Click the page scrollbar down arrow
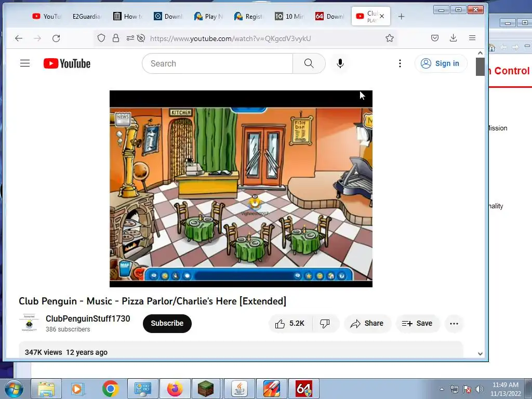532x399 pixels. click(x=480, y=353)
